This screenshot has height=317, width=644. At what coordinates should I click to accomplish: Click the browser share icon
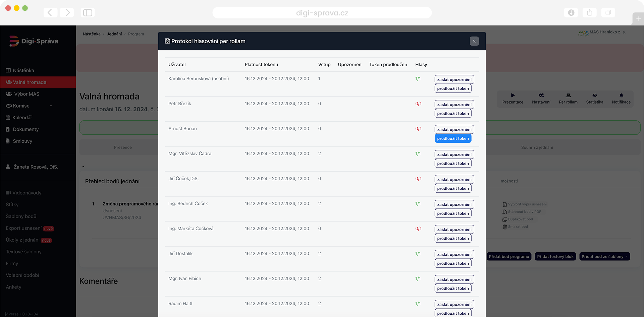click(589, 13)
